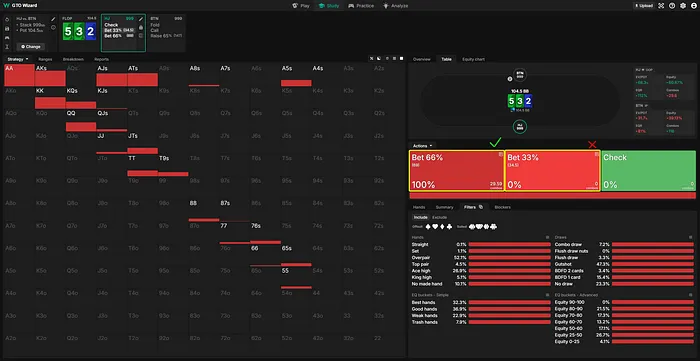Click the Change button
The width and height of the screenshot is (700, 361).
[31, 46]
